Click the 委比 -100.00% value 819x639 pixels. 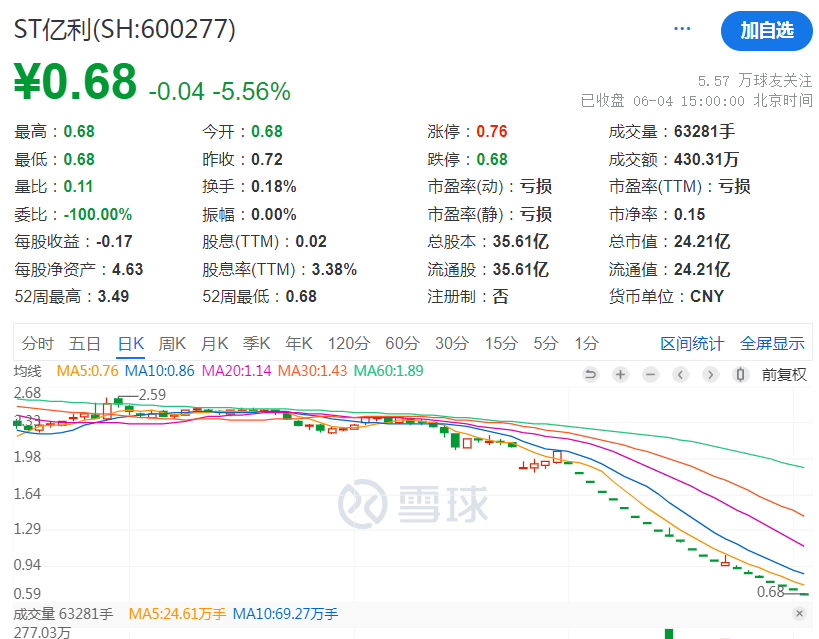tap(98, 214)
